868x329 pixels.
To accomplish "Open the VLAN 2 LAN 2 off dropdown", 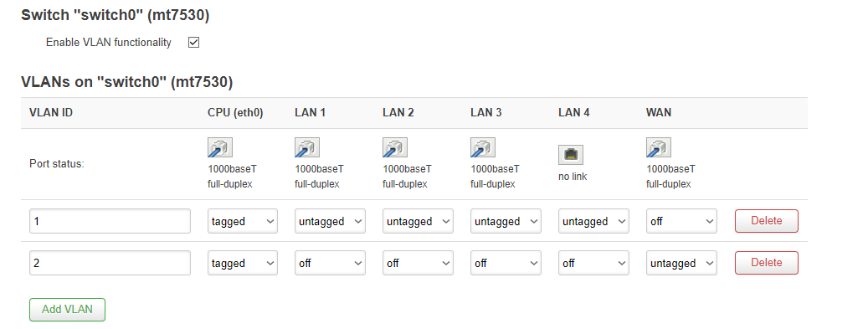I will pos(418,263).
